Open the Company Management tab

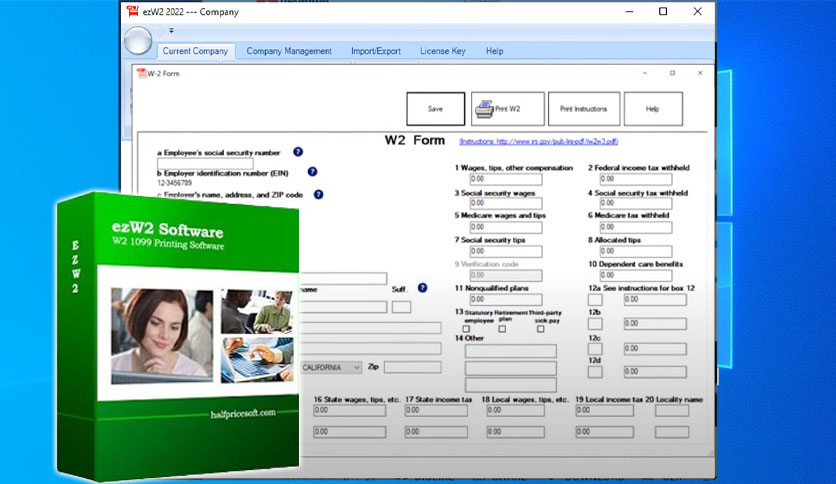(x=289, y=51)
